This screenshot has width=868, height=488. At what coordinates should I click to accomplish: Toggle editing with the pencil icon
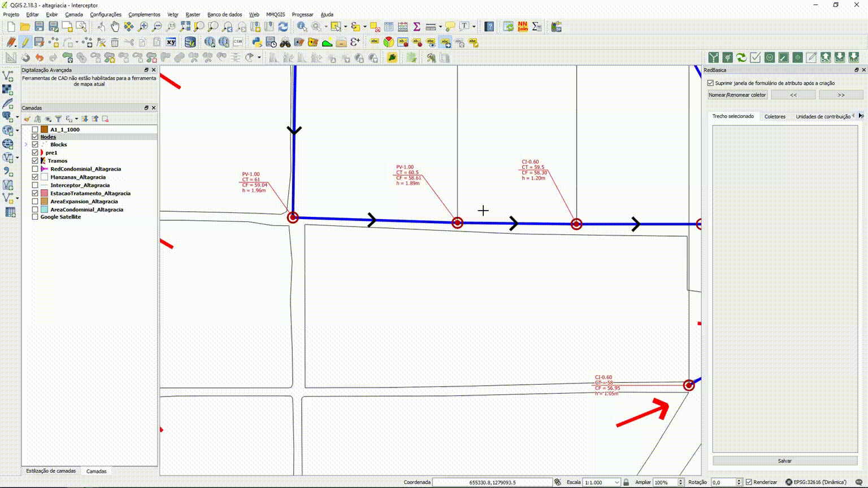pos(24,42)
